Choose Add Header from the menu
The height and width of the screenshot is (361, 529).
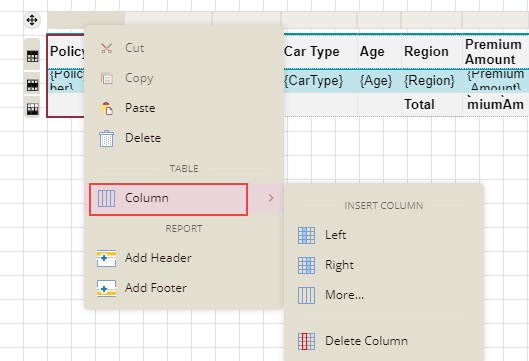pos(184,258)
